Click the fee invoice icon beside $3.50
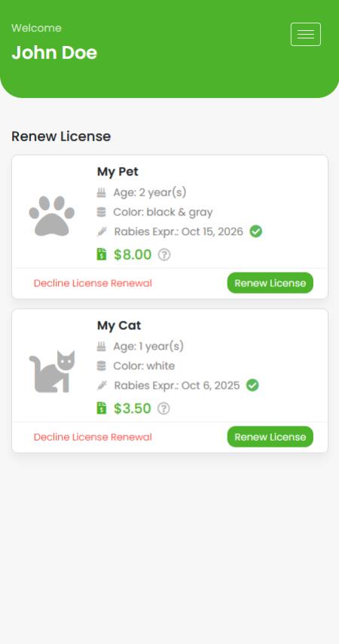This screenshot has height=644, width=339. [x=102, y=407]
